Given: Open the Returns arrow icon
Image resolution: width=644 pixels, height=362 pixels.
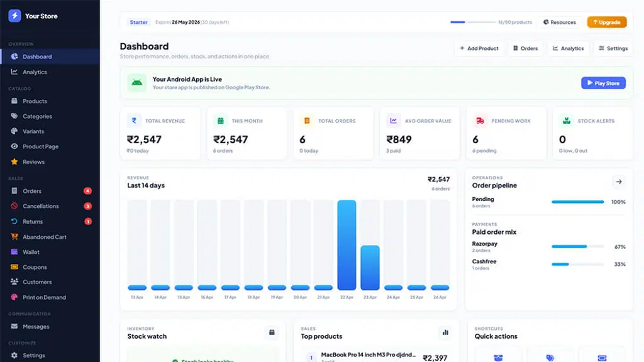Looking at the screenshot, I should pos(14,222).
